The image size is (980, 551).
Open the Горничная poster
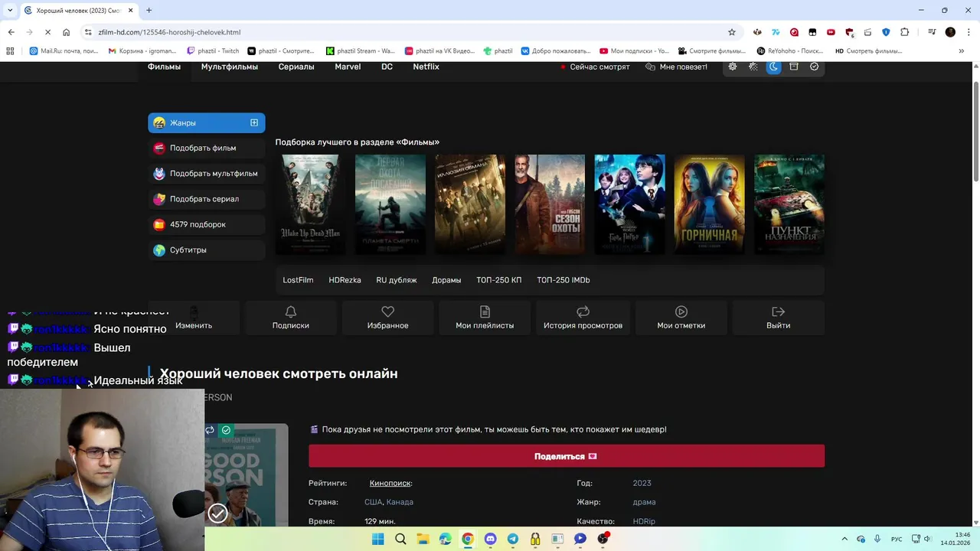pyautogui.click(x=709, y=204)
